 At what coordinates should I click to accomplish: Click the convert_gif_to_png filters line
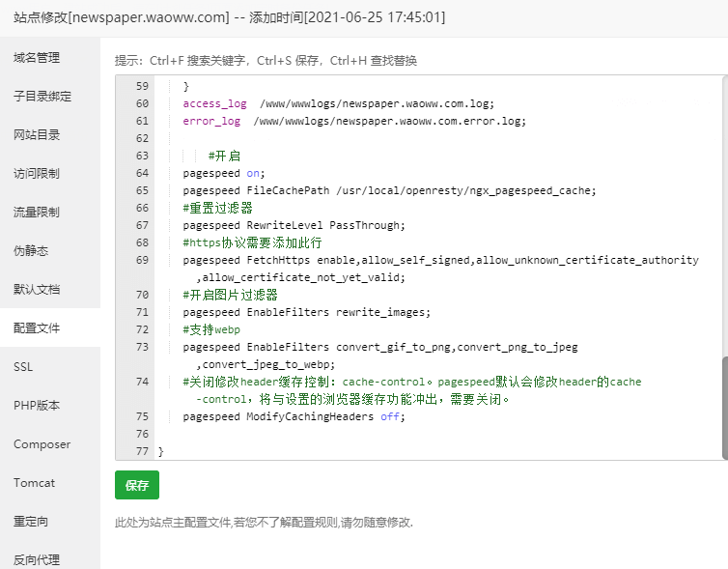[380, 347]
